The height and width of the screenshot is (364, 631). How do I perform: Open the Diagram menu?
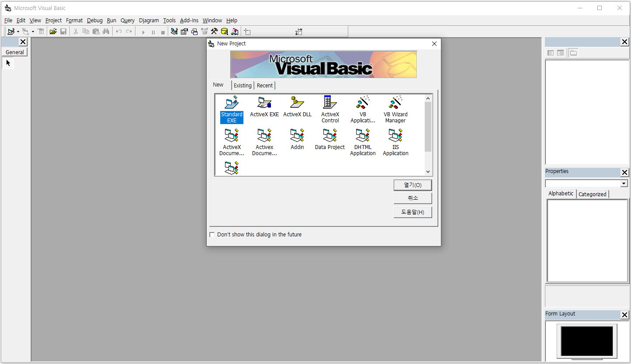click(x=149, y=20)
